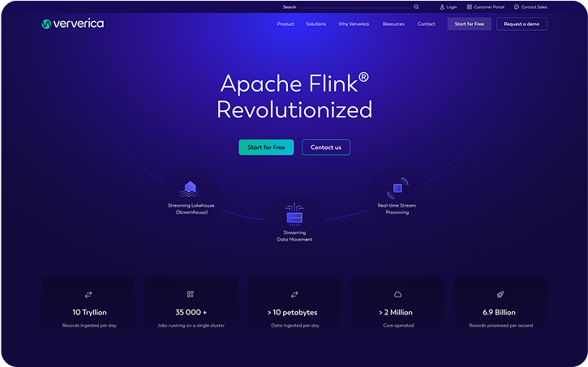The image size is (588, 367).
Task: Click the Streaming Lakehouse house icon
Action: point(190,189)
